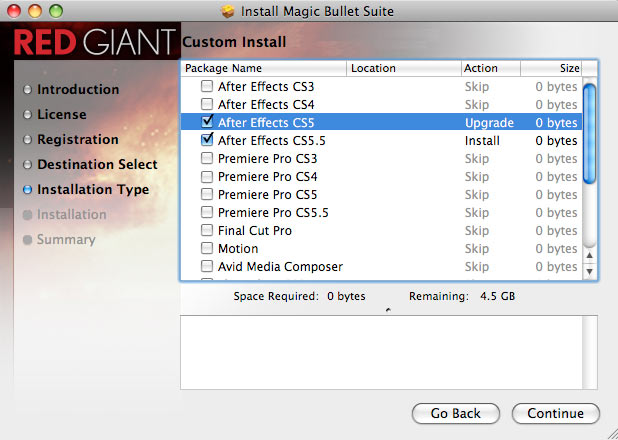Check the Avid Media Composer checkbox
Image resolution: width=618 pixels, height=440 pixels.
(x=207, y=266)
